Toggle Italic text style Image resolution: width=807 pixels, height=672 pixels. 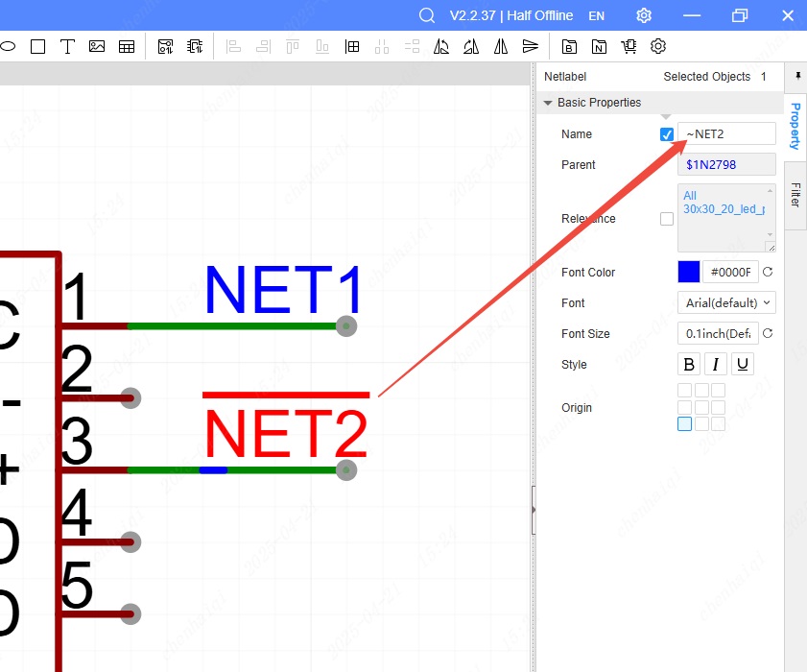point(715,365)
